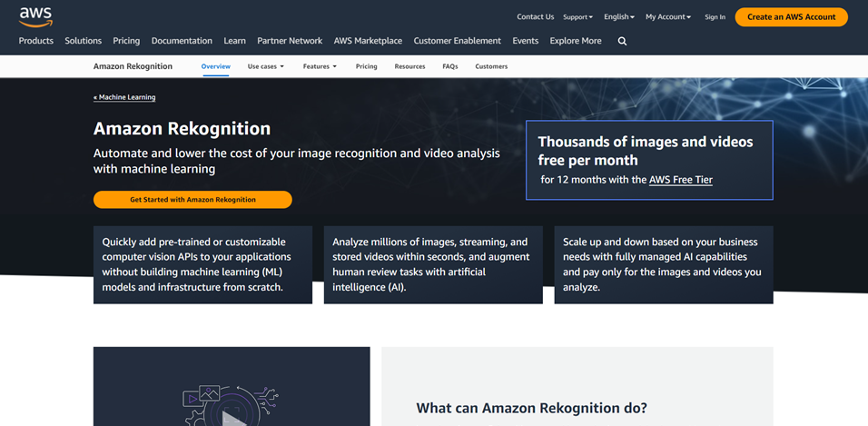
Task: Open the Events menu
Action: pyautogui.click(x=526, y=41)
